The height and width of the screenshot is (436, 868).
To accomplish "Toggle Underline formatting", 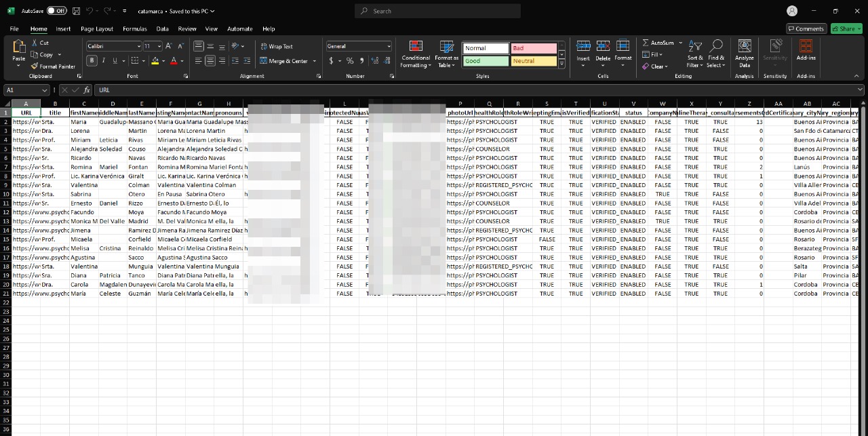I will click(115, 60).
